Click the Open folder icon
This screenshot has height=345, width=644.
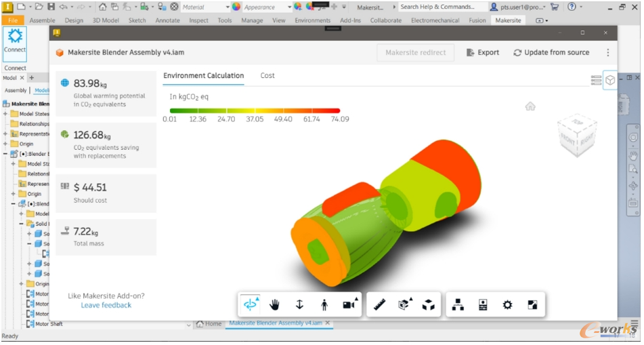pos(39,7)
